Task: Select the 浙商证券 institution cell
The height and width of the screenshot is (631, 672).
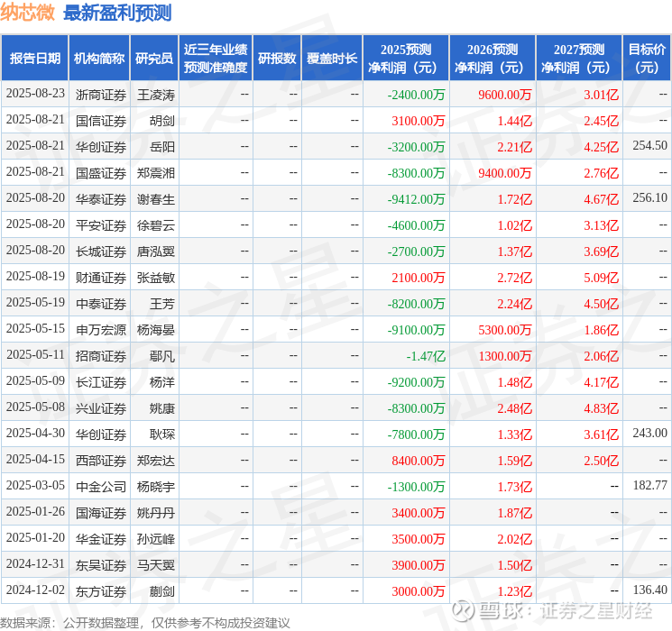Action: [x=101, y=95]
